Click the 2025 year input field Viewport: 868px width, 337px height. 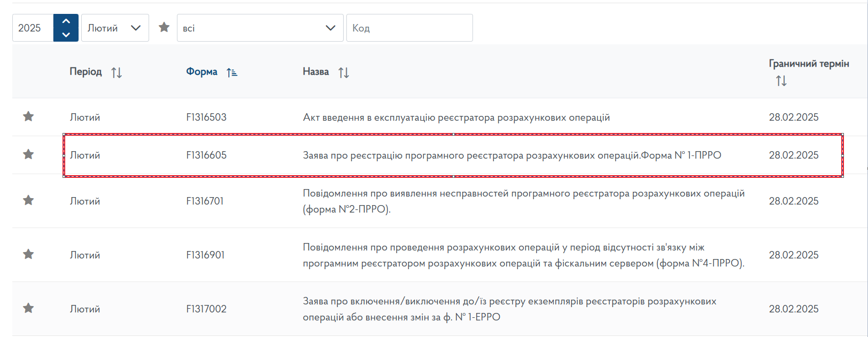tap(33, 28)
